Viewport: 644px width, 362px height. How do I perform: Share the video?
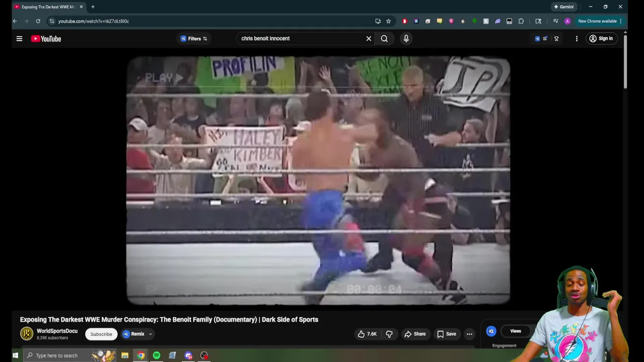click(415, 334)
